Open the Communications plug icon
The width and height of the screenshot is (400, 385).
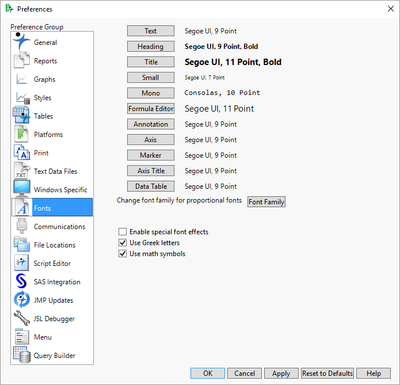(22, 226)
